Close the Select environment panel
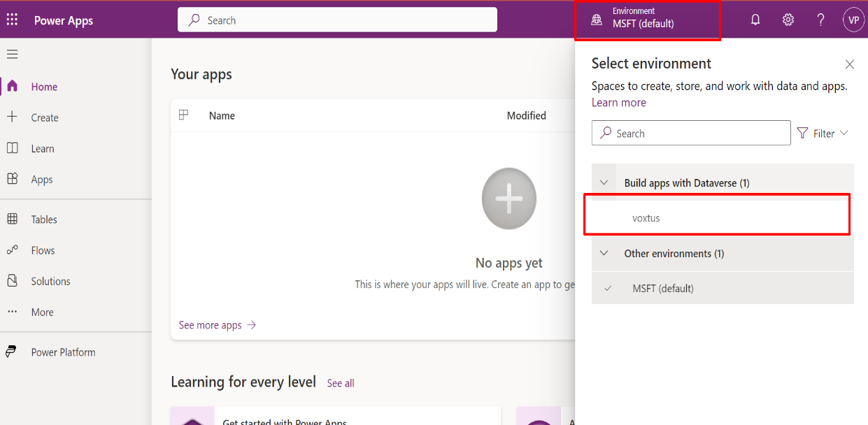Viewport: 868px width, 425px height. tap(850, 64)
